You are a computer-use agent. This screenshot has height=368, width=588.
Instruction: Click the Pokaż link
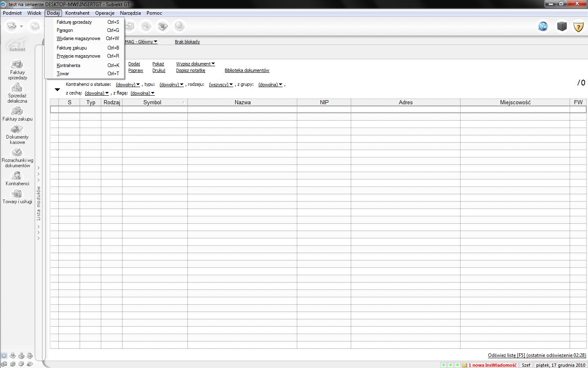tap(158, 64)
